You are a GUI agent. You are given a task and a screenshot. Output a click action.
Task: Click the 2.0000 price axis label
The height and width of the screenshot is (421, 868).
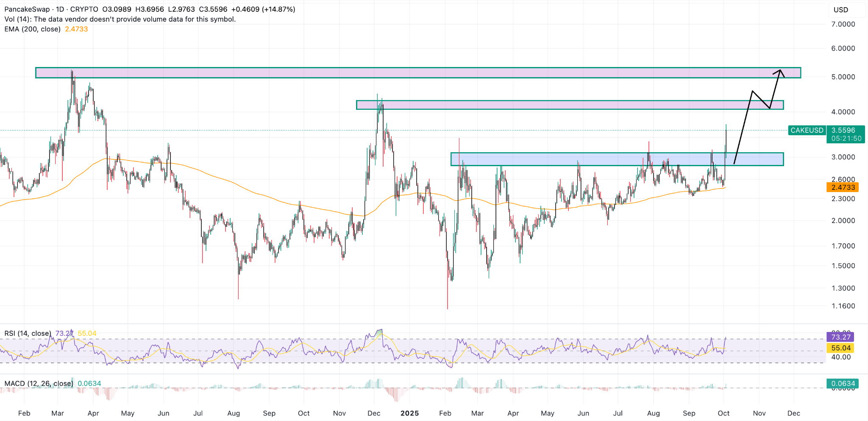pos(843,221)
